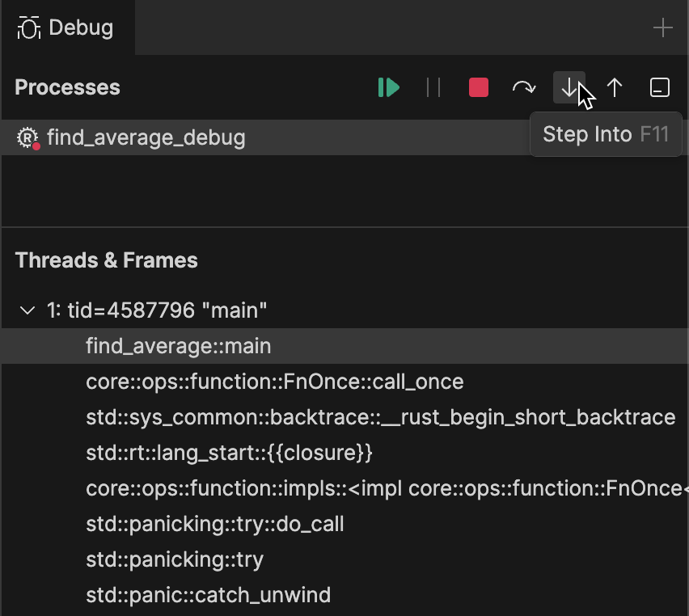Stop the debugger with the red square
Screen dimensions: 689x616
click(478, 87)
